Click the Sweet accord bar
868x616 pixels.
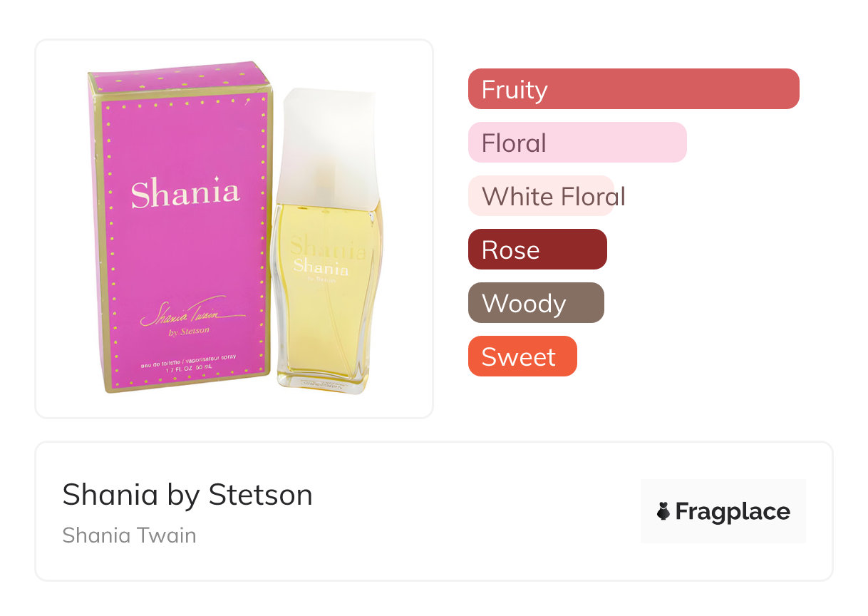click(522, 356)
